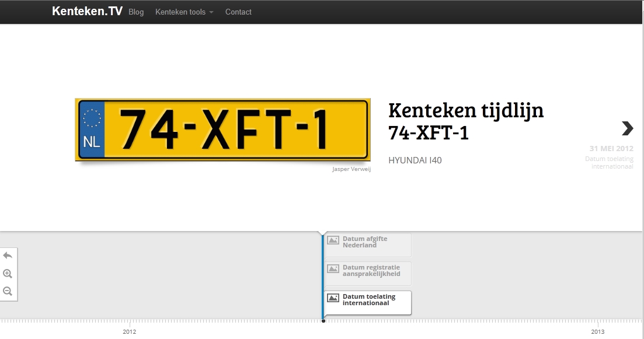Select Datum toelating internationaal timeline event
This screenshot has height=339, width=644.
click(368, 302)
